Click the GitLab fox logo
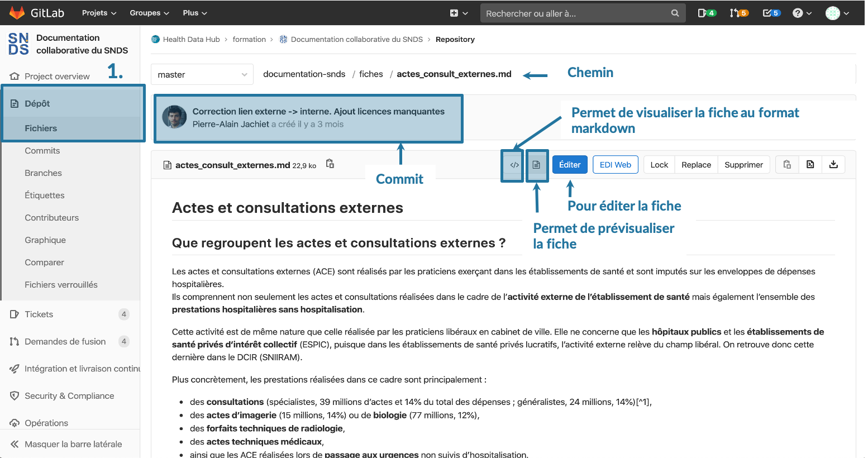 tap(17, 13)
